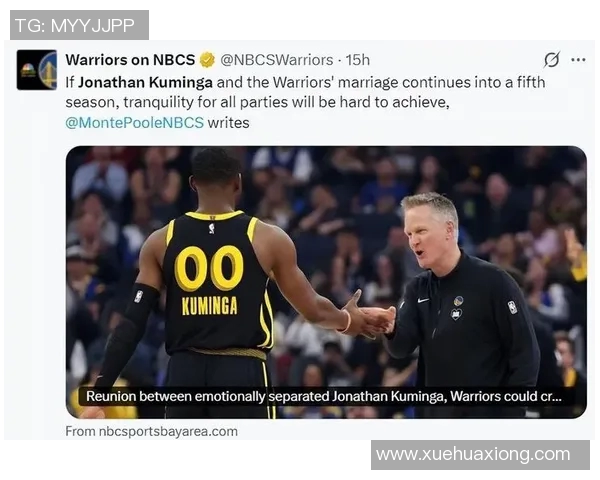The height and width of the screenshot is (480, 600).
Task: Click the word writes after the mention
Action: click(228, 123)
